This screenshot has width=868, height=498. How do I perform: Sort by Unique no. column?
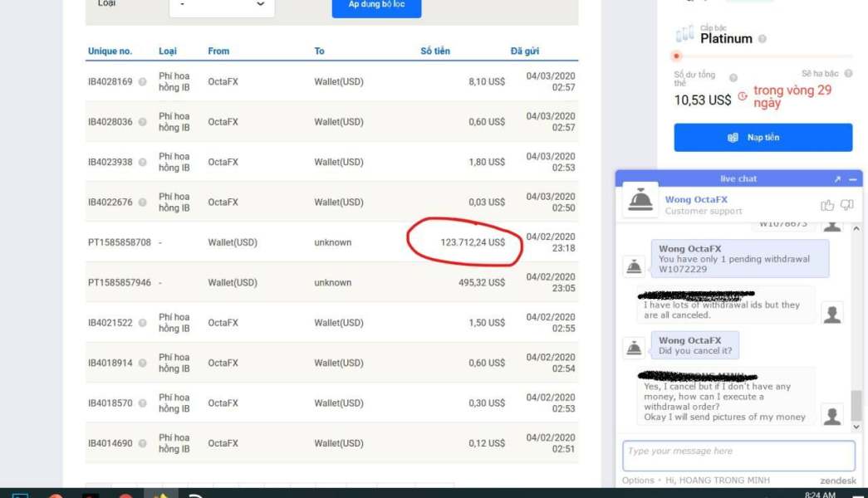point(110,51)
